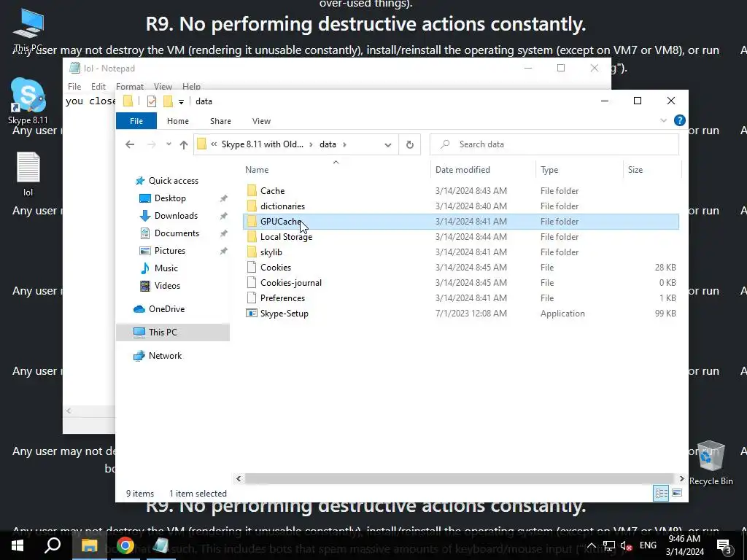Open Explorer Help question mark
Viewport: 747px width, 560px height.
click(679, 120)
